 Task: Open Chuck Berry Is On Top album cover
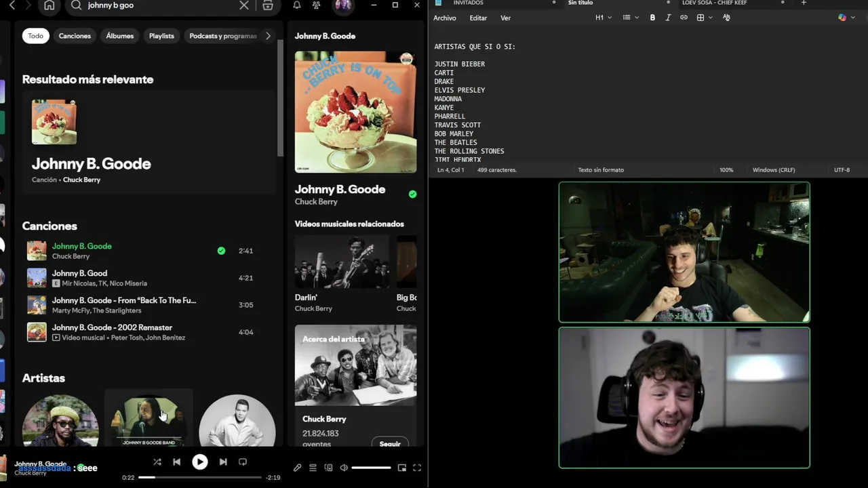pos(355,112)
